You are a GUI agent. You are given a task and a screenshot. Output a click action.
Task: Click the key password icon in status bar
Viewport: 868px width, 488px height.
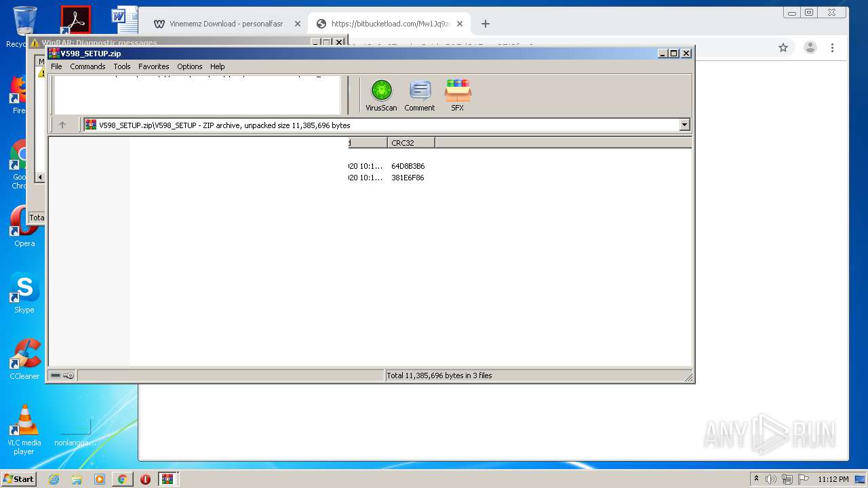pos(68,375)
